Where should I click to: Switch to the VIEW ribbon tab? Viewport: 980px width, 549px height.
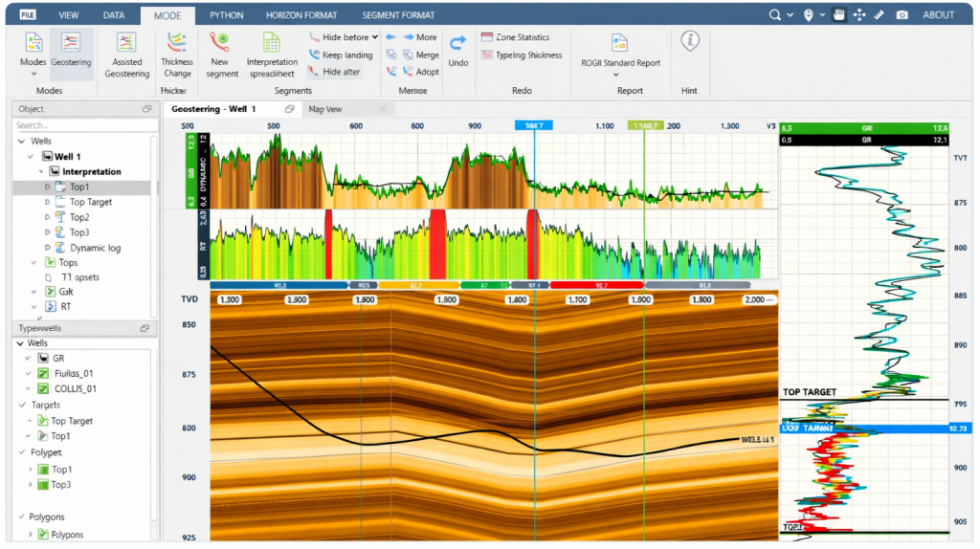pos(69,15)
